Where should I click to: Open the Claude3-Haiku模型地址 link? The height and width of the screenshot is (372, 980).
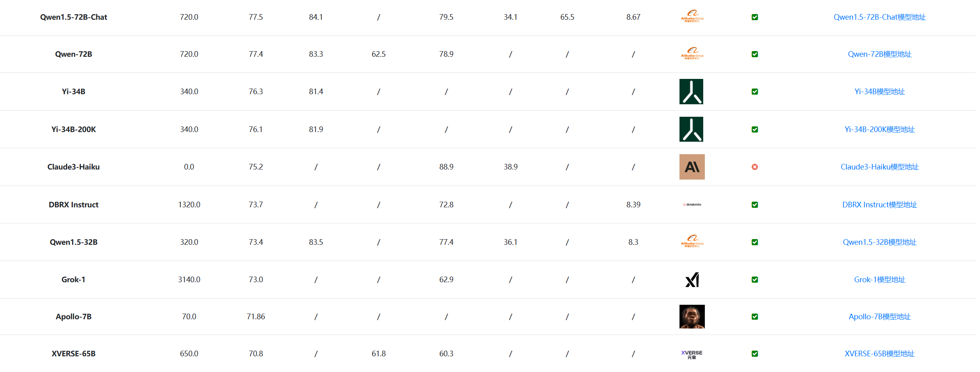coord(879,167)
